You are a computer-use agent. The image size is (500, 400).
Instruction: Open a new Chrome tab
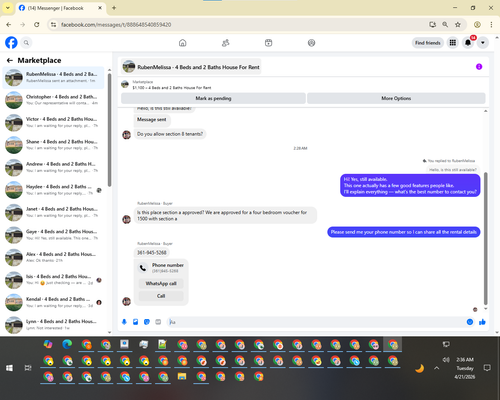coord(114,8)
